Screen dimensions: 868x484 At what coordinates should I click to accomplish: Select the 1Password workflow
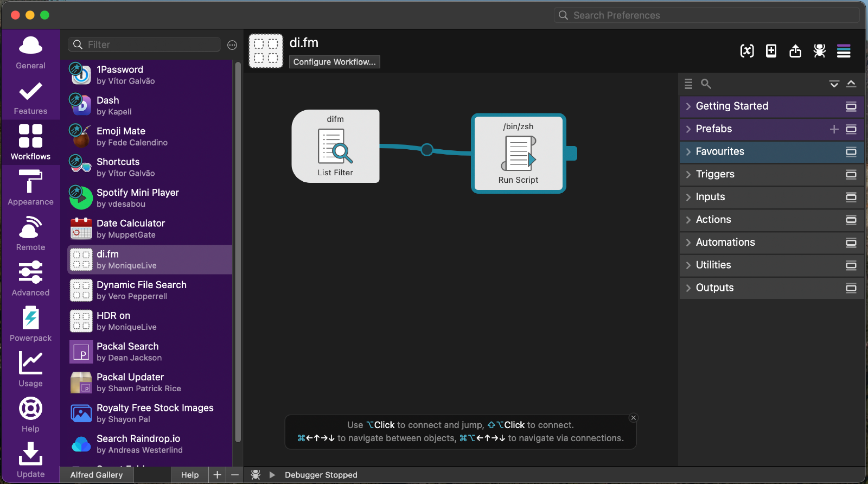150,75
